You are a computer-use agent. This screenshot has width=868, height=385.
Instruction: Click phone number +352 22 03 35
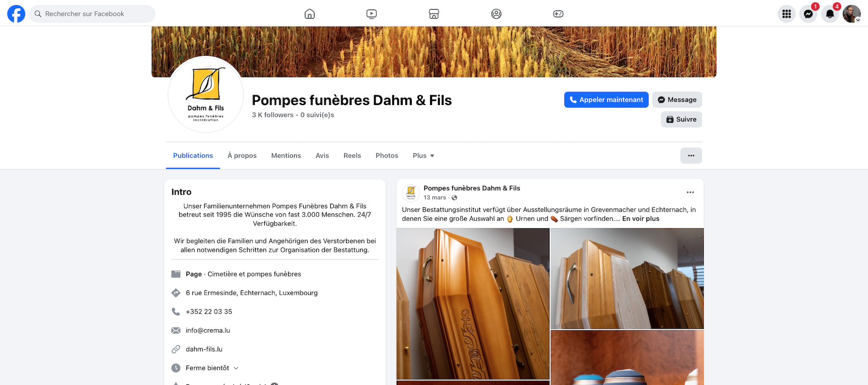pyautogui.click(x=209, y=312)
